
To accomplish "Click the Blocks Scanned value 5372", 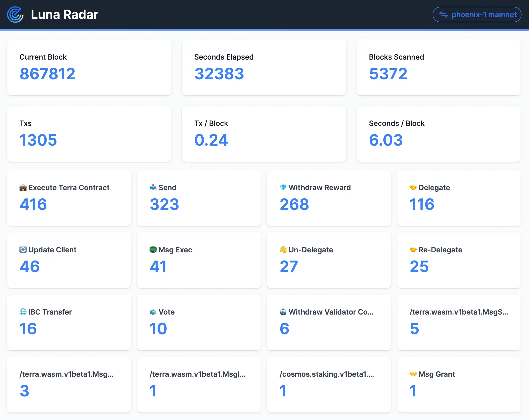I will click(388, 74).
